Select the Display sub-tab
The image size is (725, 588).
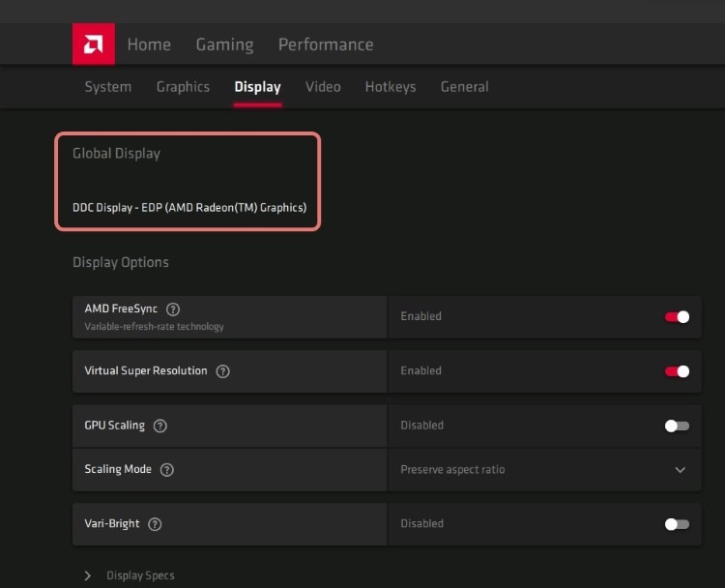257,87
